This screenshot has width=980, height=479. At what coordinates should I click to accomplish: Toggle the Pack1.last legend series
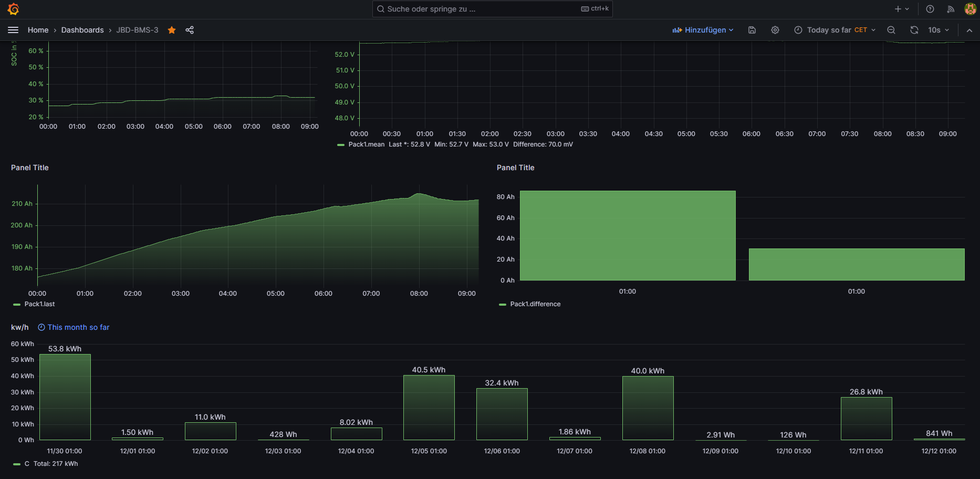[39, 304]
